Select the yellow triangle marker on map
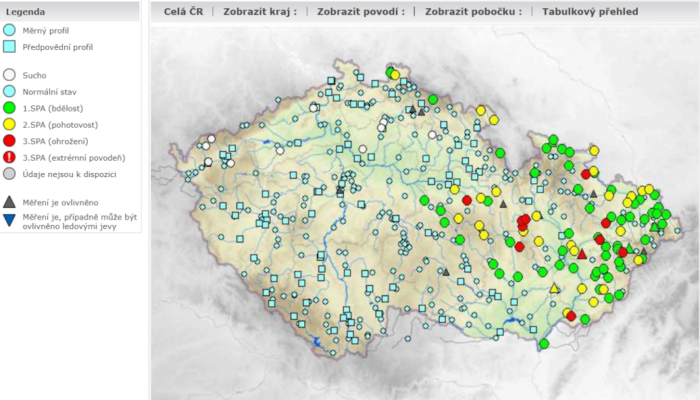 point(554,288)
